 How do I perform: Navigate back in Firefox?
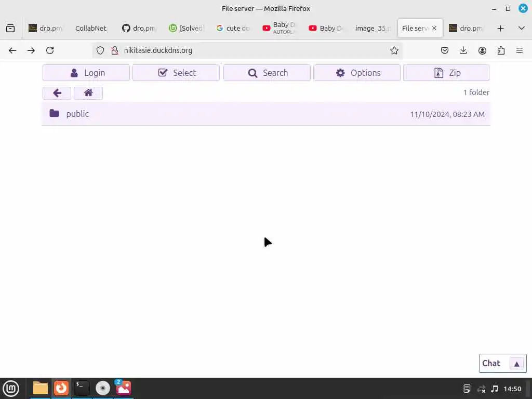tap(12, 50)
